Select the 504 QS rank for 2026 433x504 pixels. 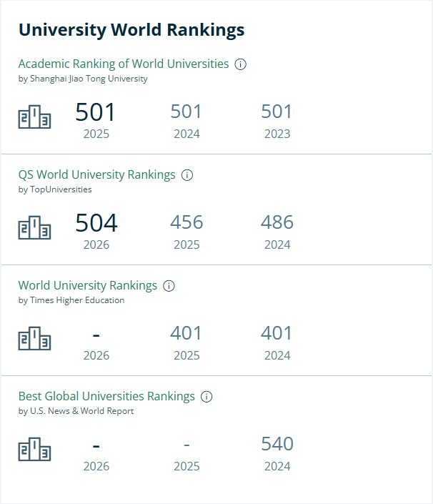(96, 223)
